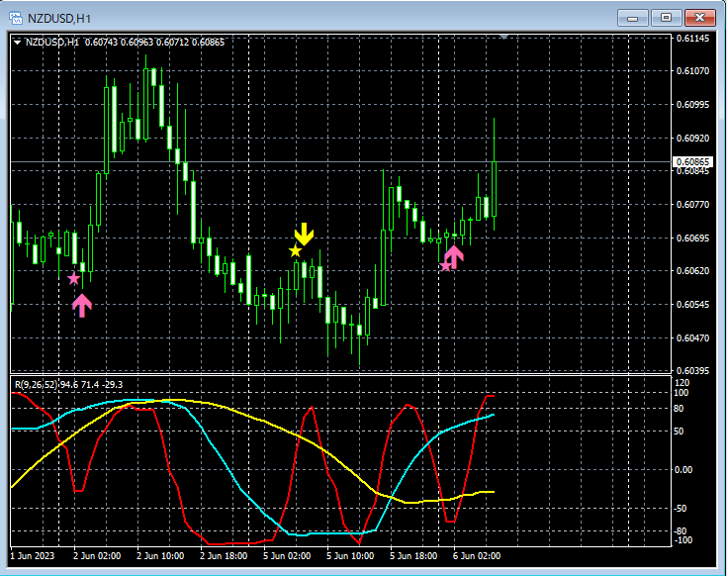Viewport: 728px width, 576px height.
Task: Click the indicator scale value 0.00
Action: pyautogui.click(x=682, y=470)
